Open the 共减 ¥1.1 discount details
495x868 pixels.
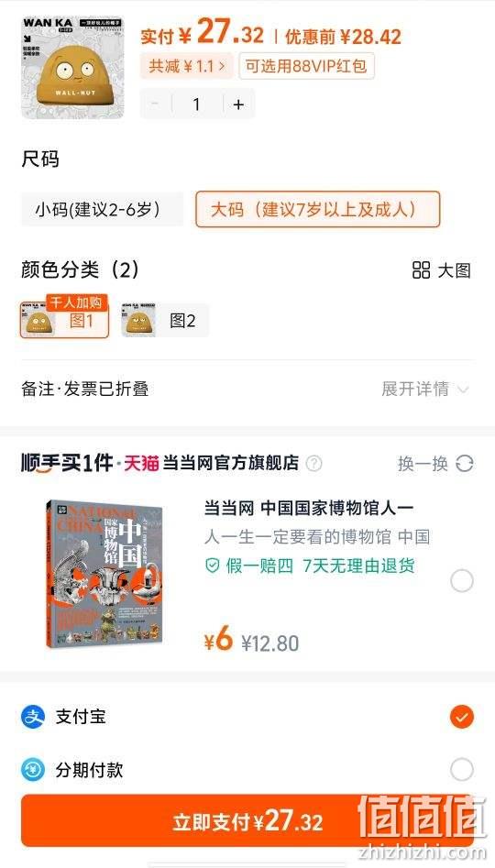point(187,66)
